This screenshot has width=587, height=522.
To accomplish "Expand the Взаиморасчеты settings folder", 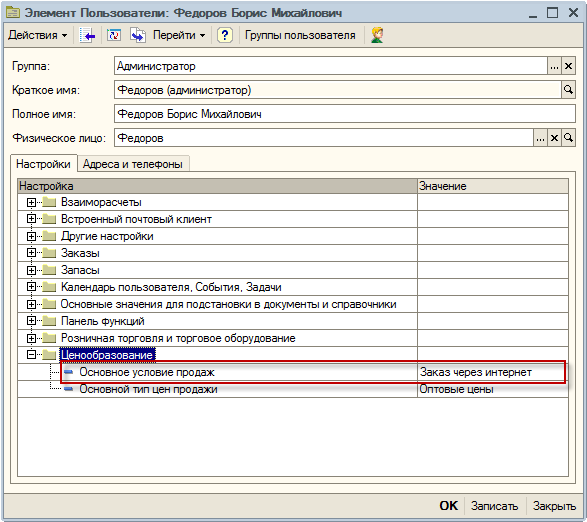I will click(31, 203).
